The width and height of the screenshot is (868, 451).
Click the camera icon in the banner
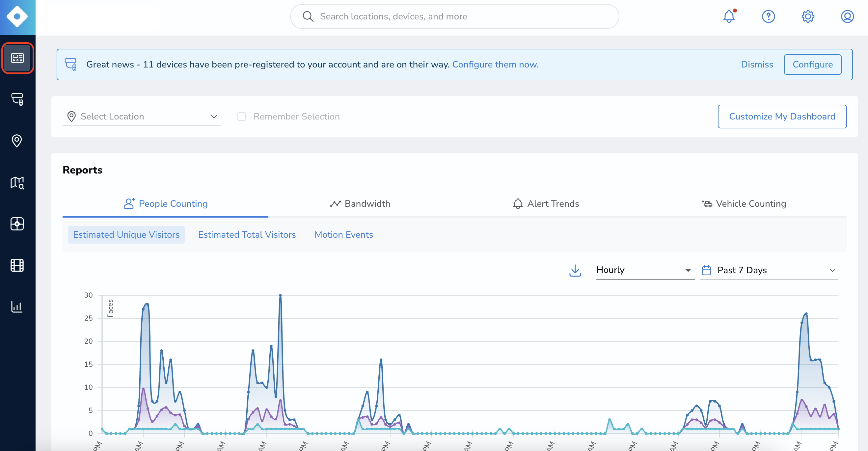(71, 64)
